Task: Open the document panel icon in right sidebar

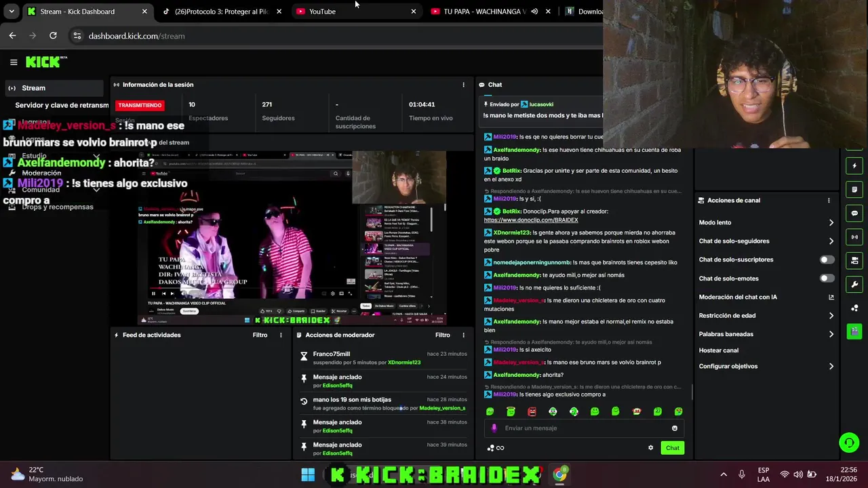Action: pyautogui.click(x=854, y=189)
